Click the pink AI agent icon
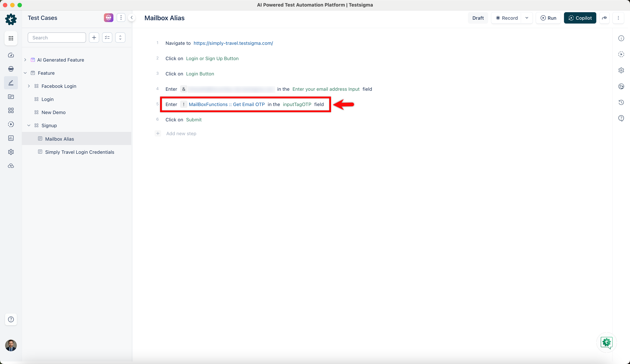The width and height of the screenshot is (630, 364). coord(108,18)
